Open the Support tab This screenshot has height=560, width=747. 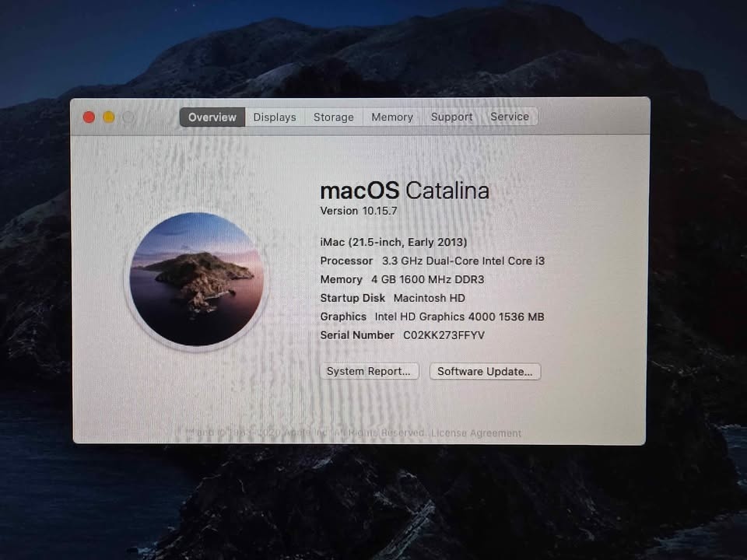451,117
